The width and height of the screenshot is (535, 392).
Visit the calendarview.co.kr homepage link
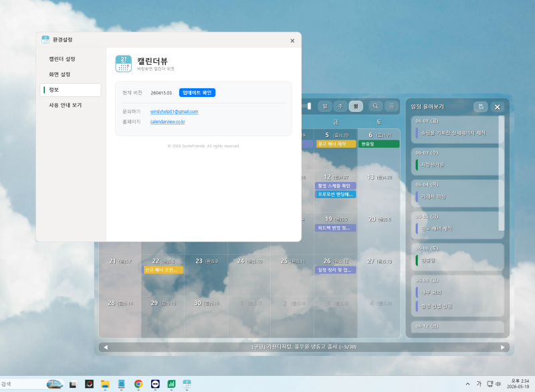point(168,122)
